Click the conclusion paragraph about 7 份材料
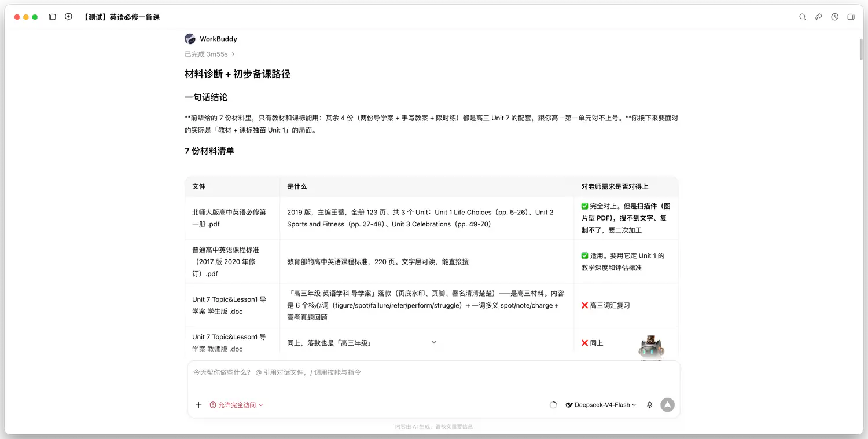 click(431, 124)
